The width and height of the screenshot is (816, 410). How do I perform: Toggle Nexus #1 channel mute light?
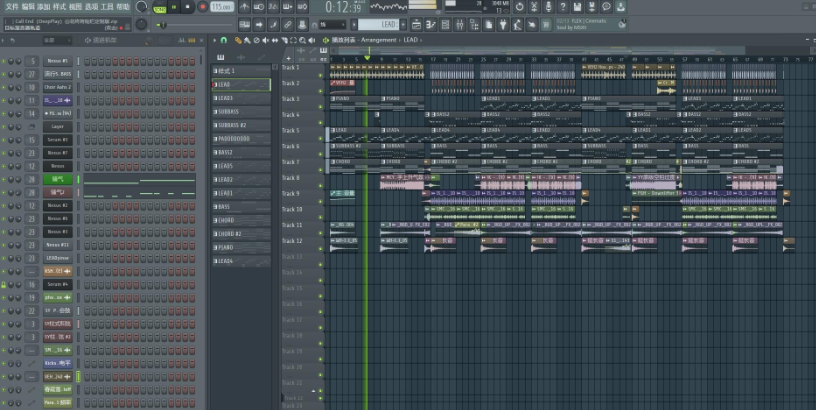[x=4, y=61]
